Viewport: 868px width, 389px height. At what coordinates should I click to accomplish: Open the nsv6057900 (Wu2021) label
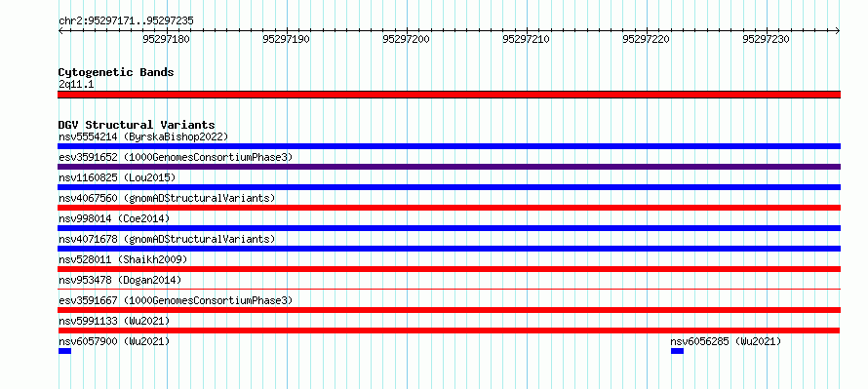[x=114, y=341]
